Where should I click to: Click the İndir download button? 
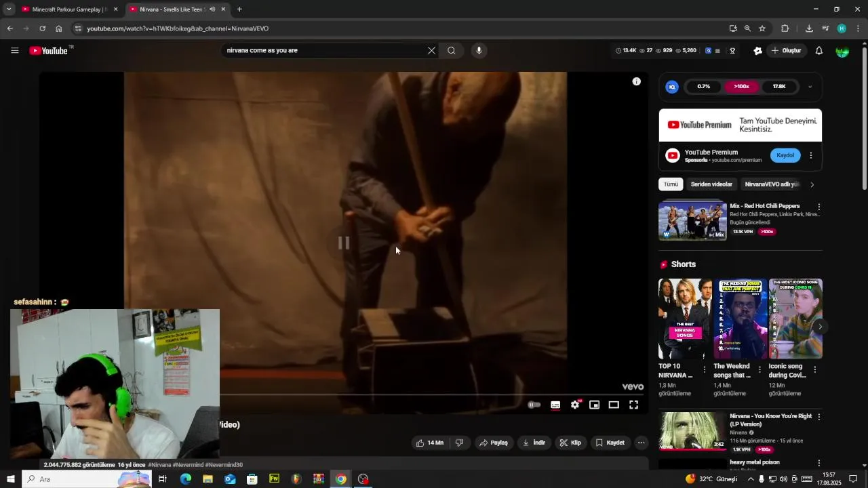point(534,443)
